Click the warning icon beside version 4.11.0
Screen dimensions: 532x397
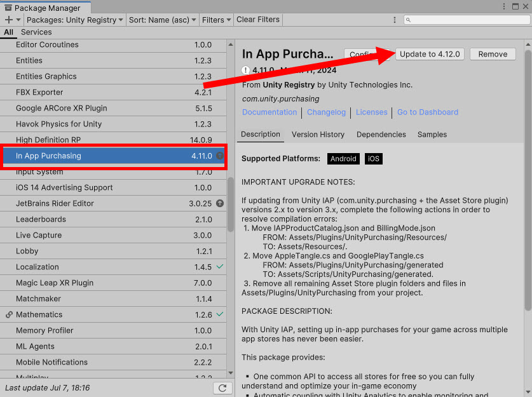coord(245,70)
